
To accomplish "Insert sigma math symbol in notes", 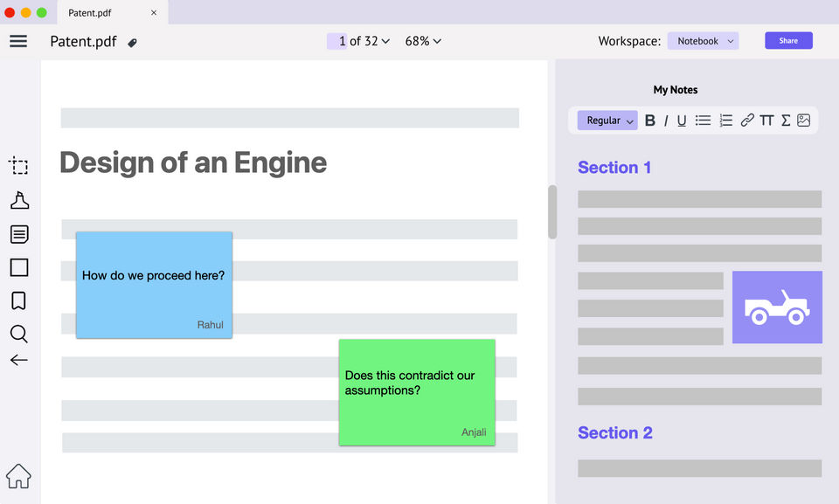I will pos(785,121).
